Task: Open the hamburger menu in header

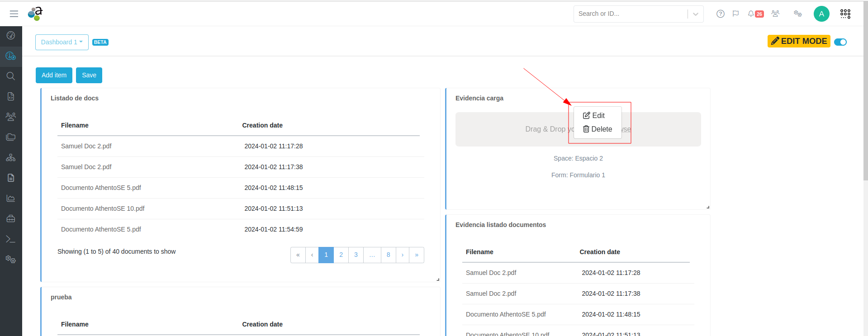Action: pyautogui.click(x=14, y=14)
